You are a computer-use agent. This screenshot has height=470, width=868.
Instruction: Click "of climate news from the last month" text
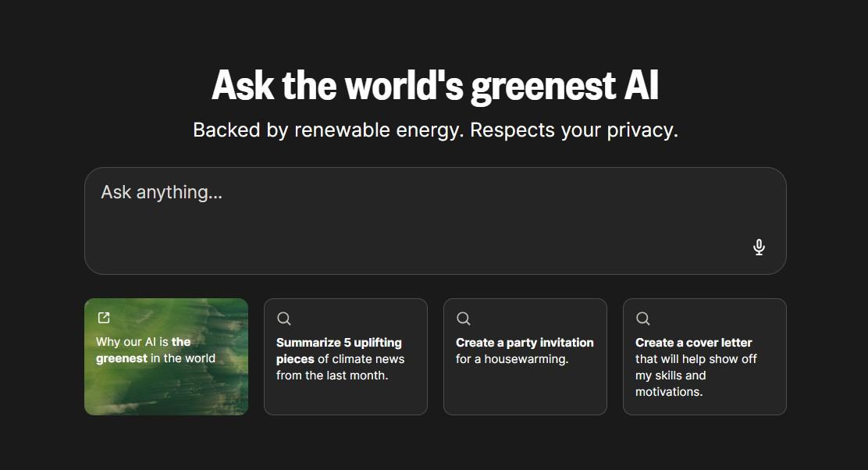point(340,368)
